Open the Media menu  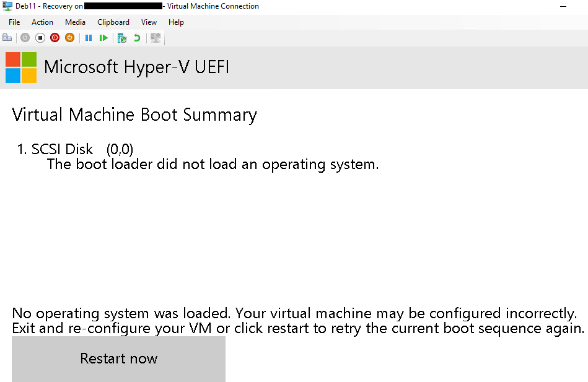tap(75, 22)
